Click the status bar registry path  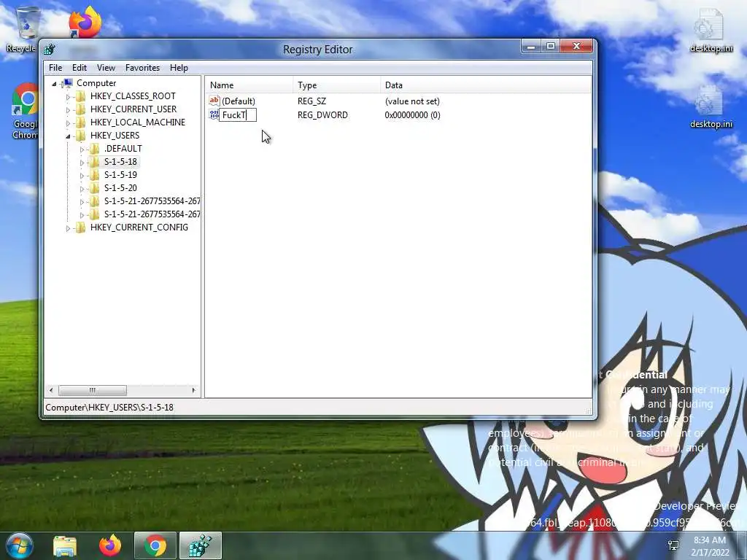click(109, 408)
